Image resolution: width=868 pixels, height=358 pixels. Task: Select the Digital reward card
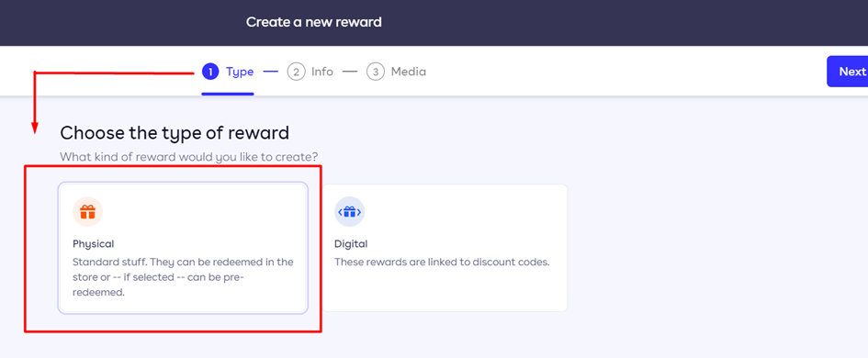coord(445,248)
